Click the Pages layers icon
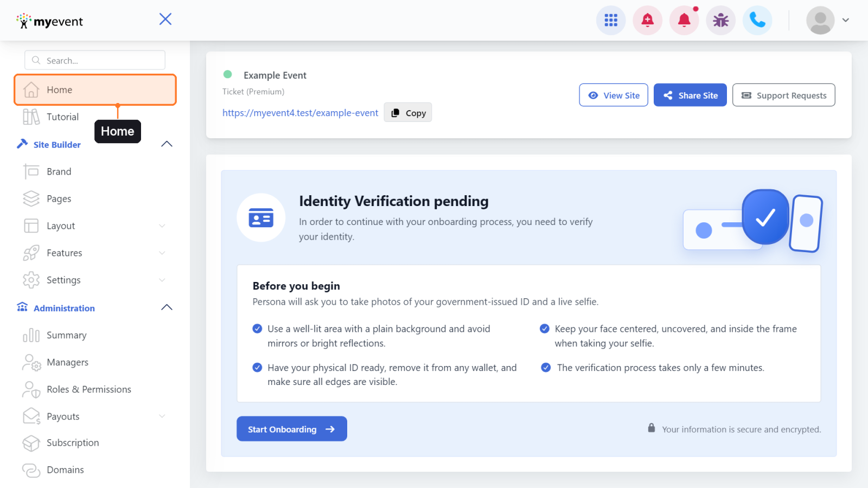The height and width of the screenshot is (488, 868). (x=31, y=198)
